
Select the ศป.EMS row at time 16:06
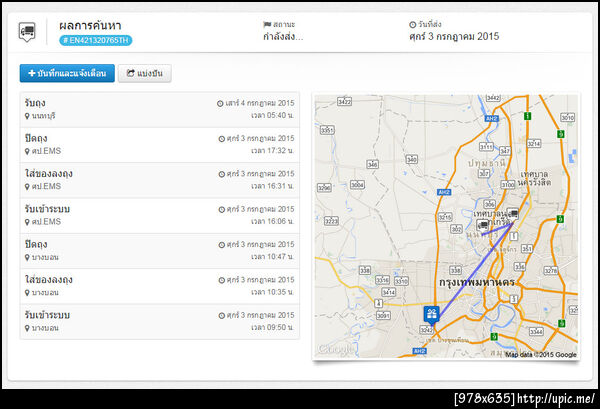pos(160,216)
